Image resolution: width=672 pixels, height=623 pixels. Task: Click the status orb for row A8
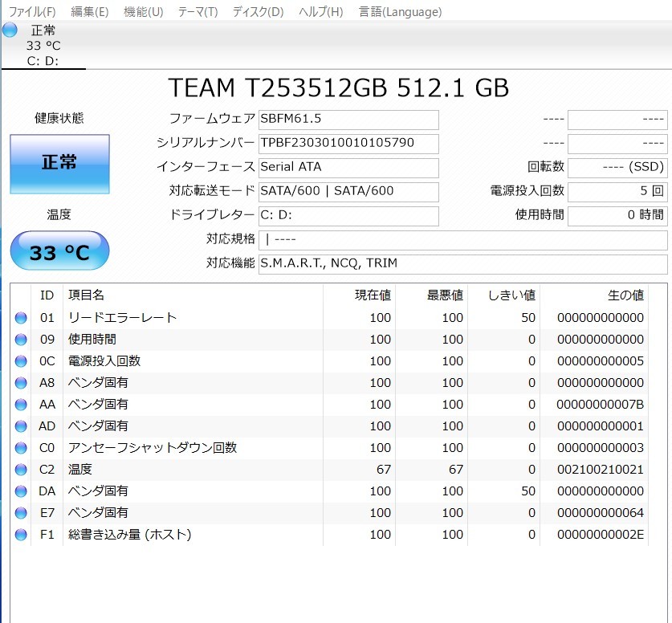click(21, 383)
